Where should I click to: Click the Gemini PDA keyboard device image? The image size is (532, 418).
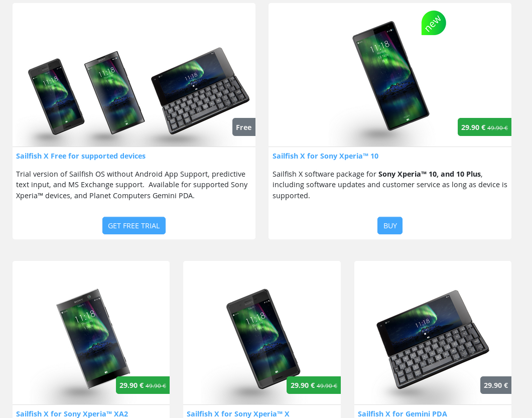[x=433, y=339]
